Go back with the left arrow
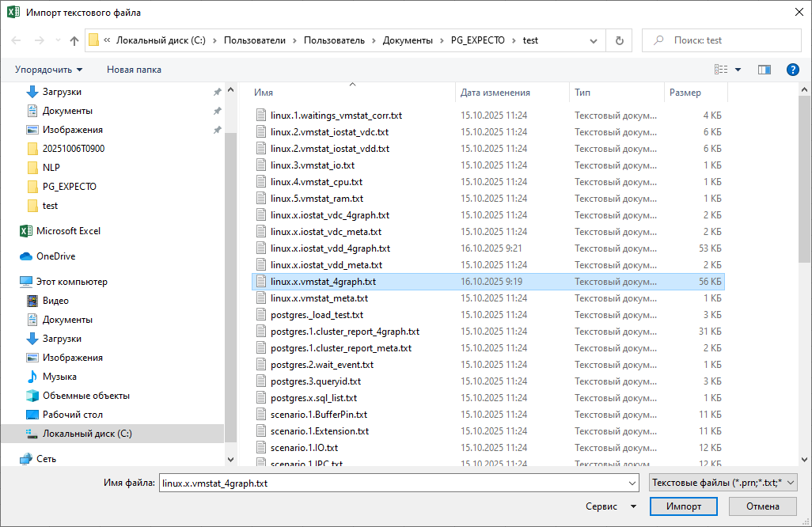 pos(16,40)
